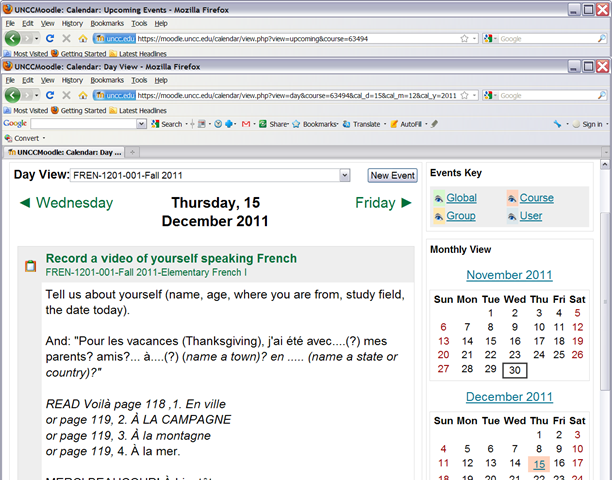Toggle User events eye icon

point(512,216)
